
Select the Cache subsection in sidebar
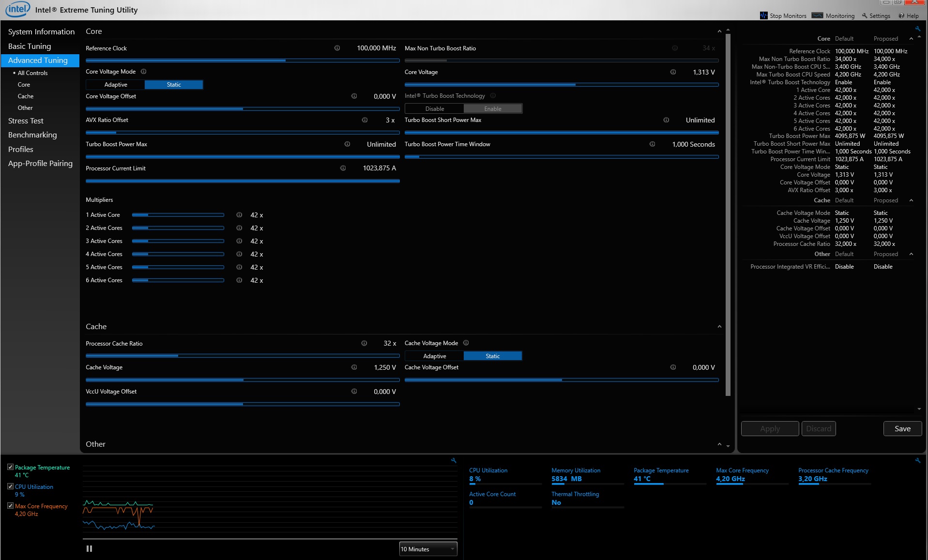tap(26, 96)
